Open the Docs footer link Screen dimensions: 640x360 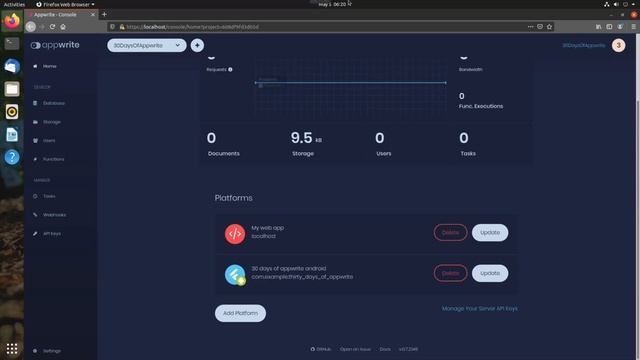pyautogui.click(x=385, y=349)
